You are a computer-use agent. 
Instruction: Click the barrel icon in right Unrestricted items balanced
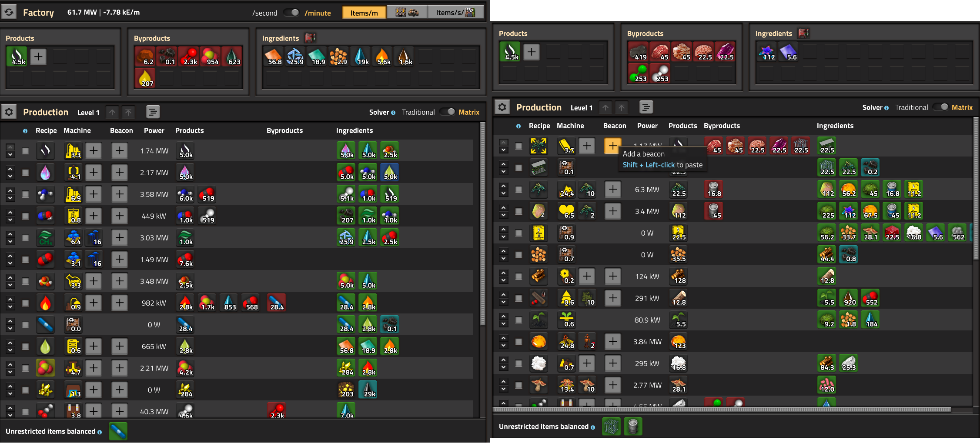coord(633,426)
